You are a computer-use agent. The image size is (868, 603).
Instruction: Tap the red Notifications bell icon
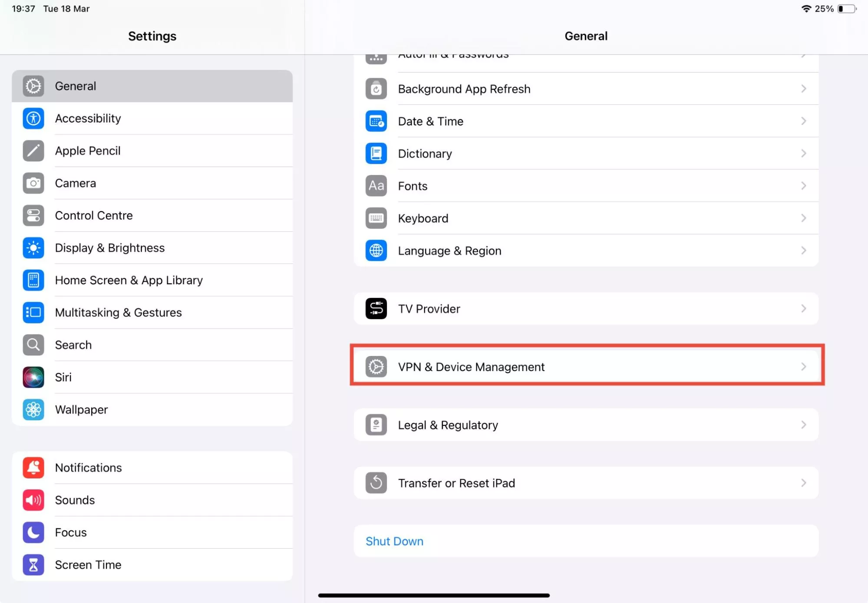tap(33, 468)
